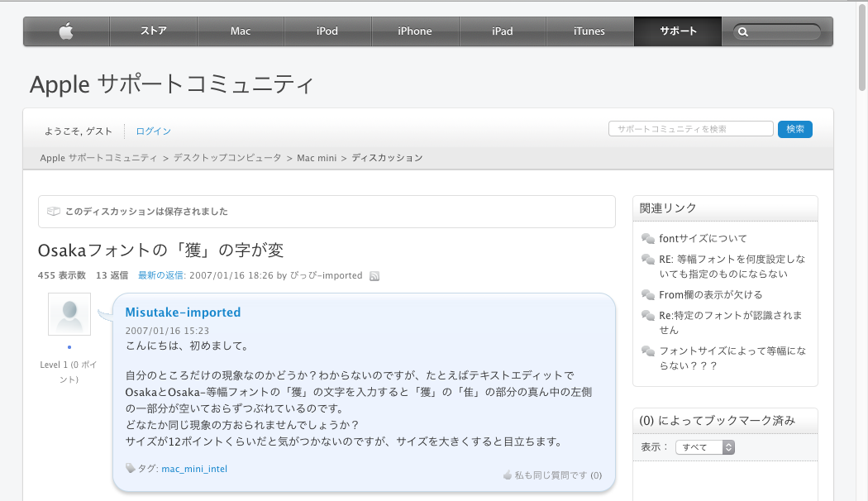Click the post timestamp 2007/01/16 15:23
The height and width of the screenshot is (501, 868).
point(167,331)
